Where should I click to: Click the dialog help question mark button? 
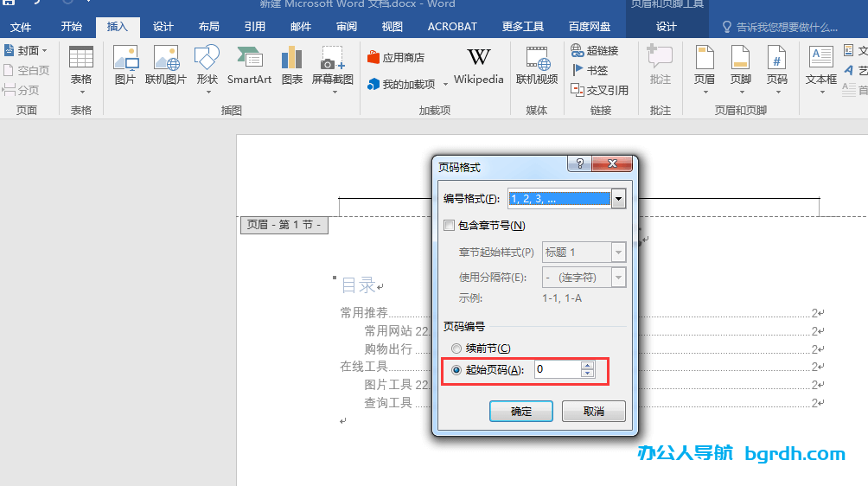[x=579, y=163]
